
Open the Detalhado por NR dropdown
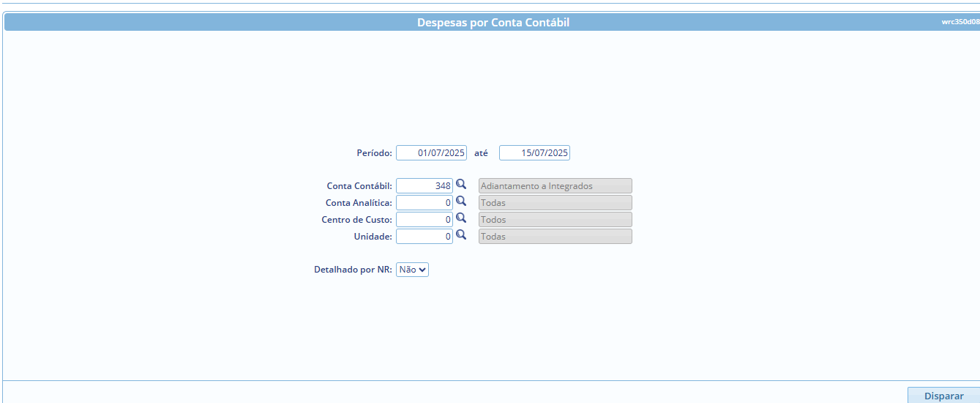pos(412,270)
